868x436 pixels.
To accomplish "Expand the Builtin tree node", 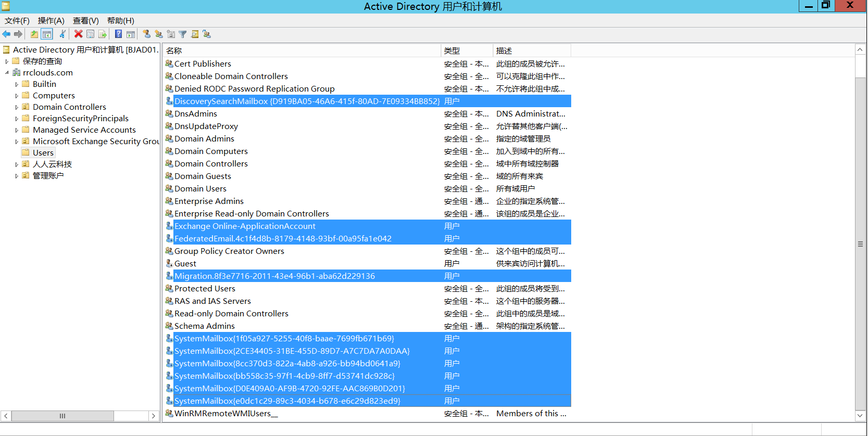I will coord(17,84).
